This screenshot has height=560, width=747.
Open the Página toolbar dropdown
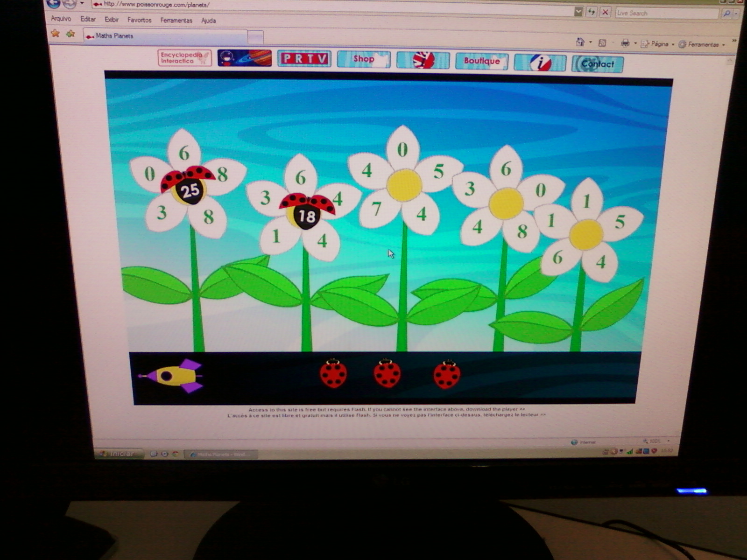coord(657,44)
